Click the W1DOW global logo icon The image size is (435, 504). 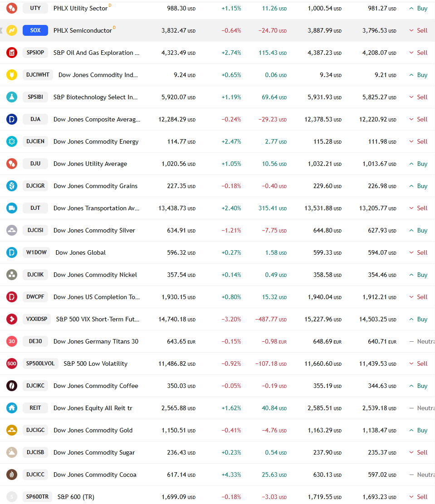click(x=12, y=252)
